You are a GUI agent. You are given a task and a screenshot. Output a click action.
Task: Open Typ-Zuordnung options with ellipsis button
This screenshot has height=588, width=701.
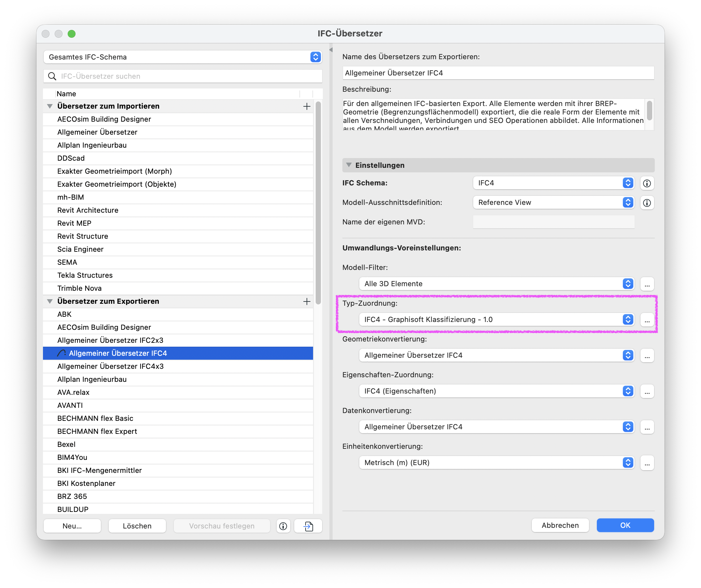tap(647, 320)
